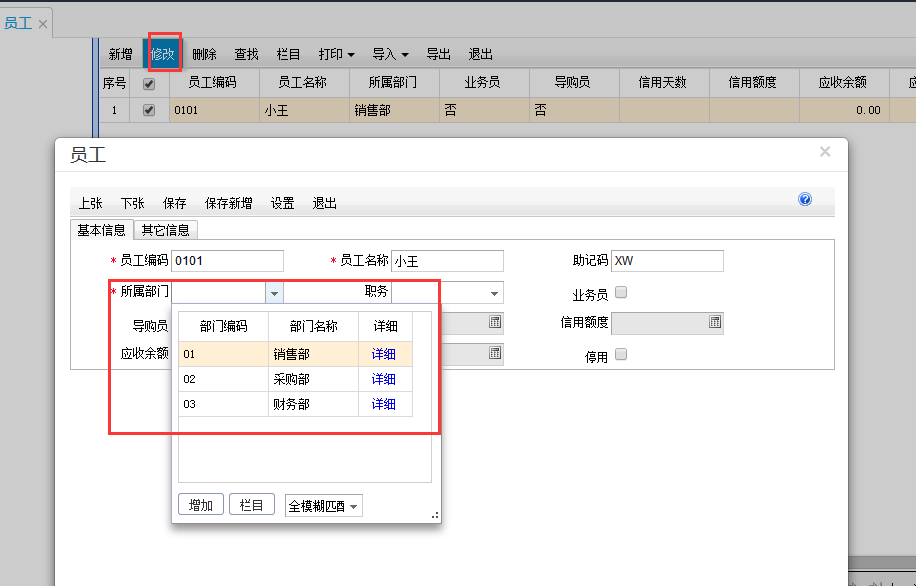This screenshot has height=586, width=916.
Task: Open calculator icon beside 信用额度 field
Action: 714,322
